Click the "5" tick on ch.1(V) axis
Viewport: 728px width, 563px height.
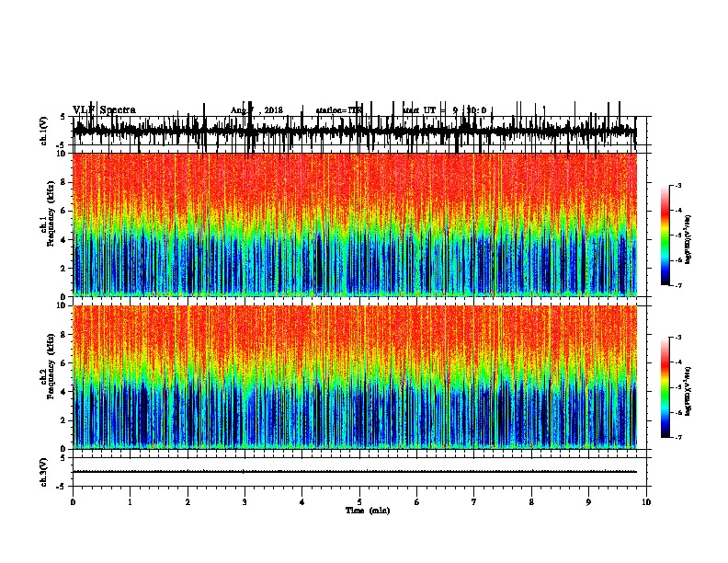point(63,117)
